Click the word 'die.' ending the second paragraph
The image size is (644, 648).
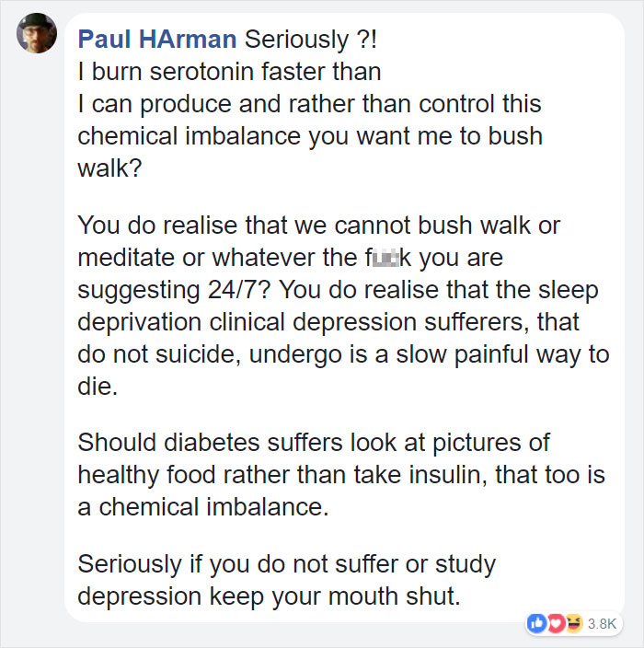click(98, 388)
